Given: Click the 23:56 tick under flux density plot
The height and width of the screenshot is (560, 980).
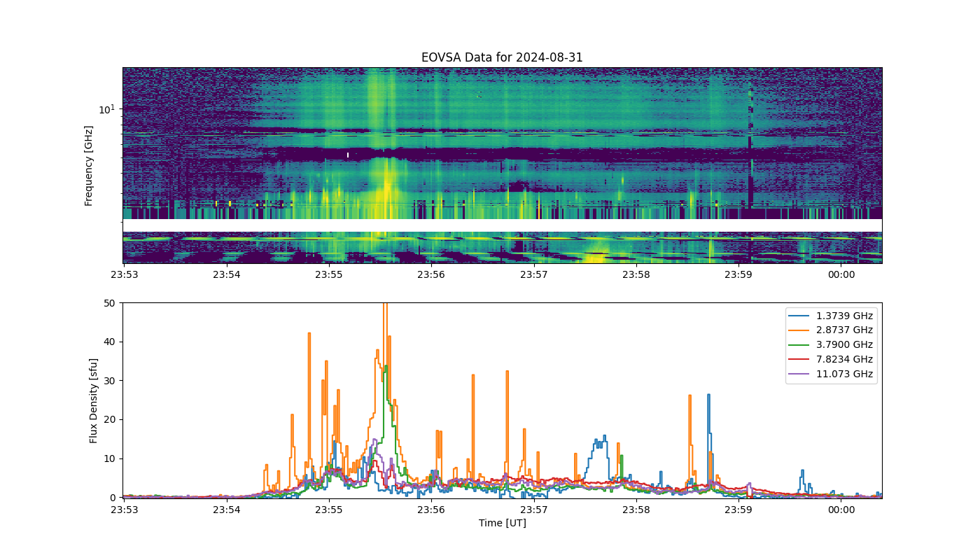Looking at the screenshot, I should pos(431,510).
